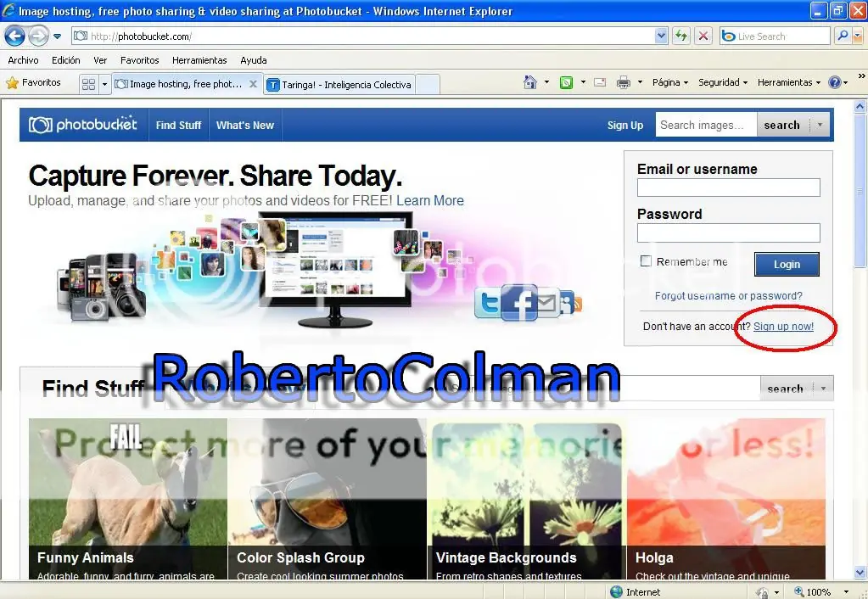Click the Search images field in header

pyautogui.click(x=706, y=125)
